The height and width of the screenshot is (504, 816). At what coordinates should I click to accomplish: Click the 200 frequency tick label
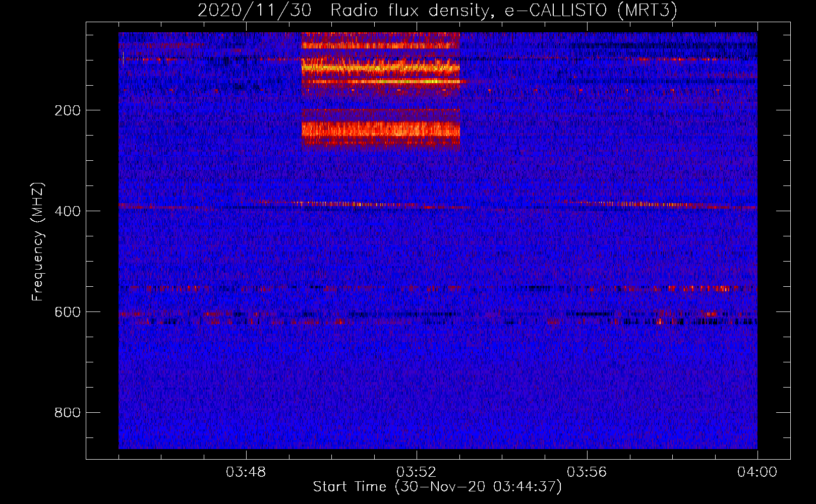(68, 110)
